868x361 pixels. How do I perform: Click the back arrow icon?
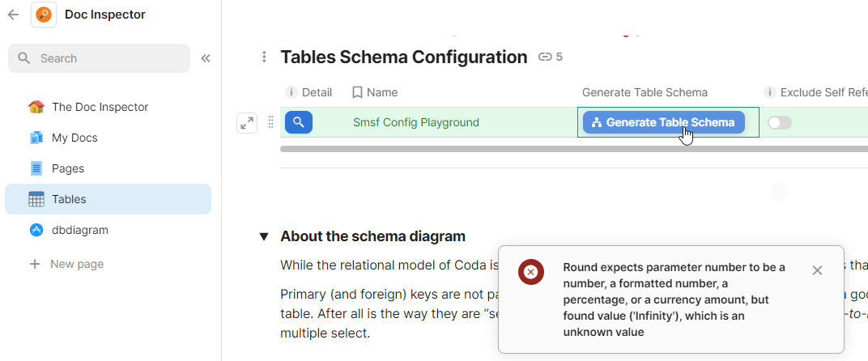[x=13, y=15]
